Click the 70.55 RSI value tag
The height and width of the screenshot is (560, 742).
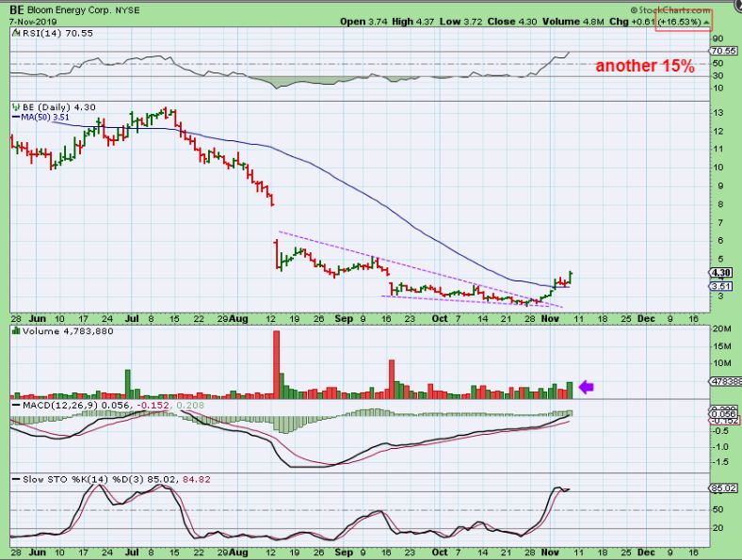(723, 51)
